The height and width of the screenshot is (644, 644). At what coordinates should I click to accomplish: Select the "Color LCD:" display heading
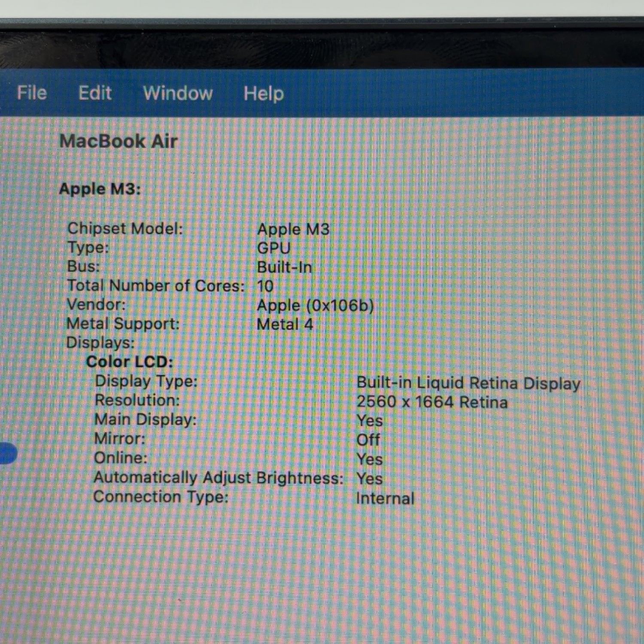click(130, 361)
